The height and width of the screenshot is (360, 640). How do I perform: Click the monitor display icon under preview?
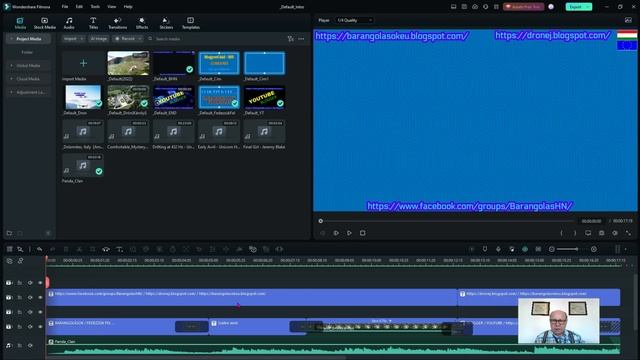(588, 233)
